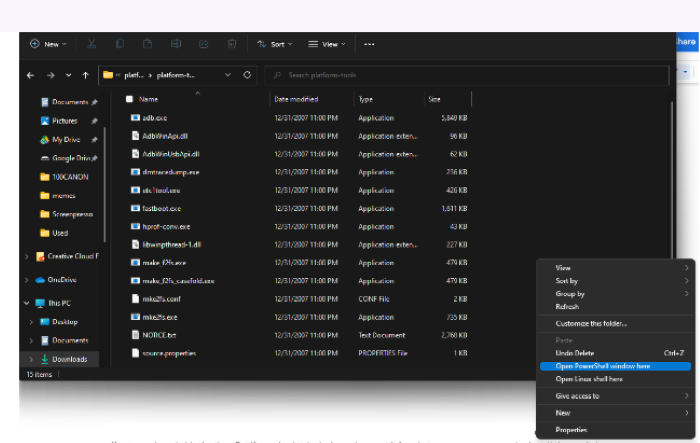Click the Back navigation arrow
This screenshot has height=443, width=700.
[32, 75]
